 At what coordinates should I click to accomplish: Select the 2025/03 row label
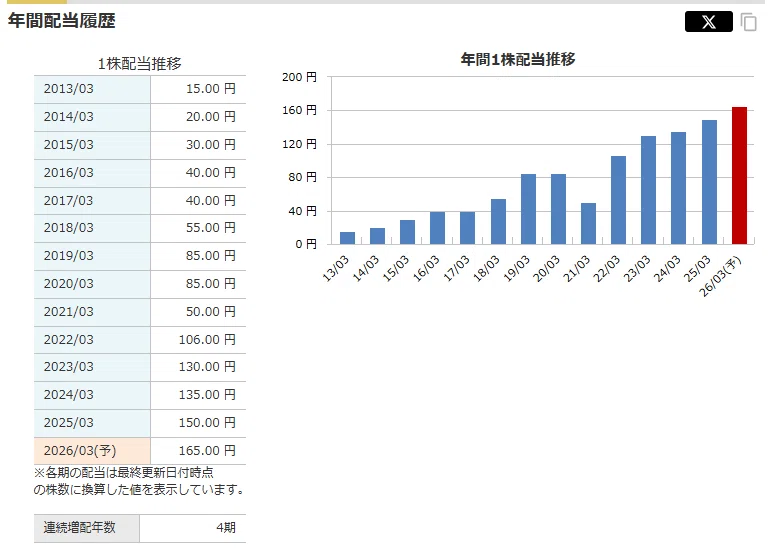point(68,423)
